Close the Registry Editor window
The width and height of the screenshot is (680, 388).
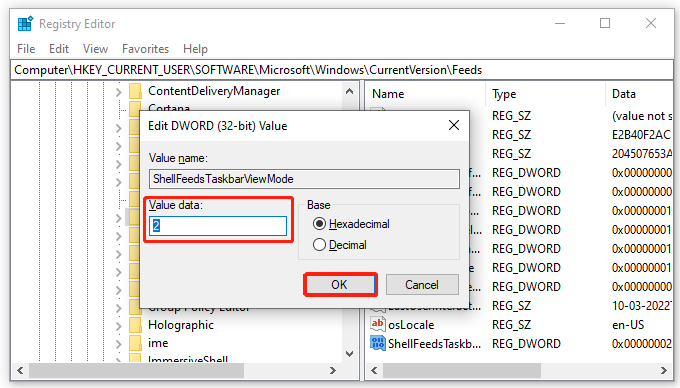tap(651, 23)
